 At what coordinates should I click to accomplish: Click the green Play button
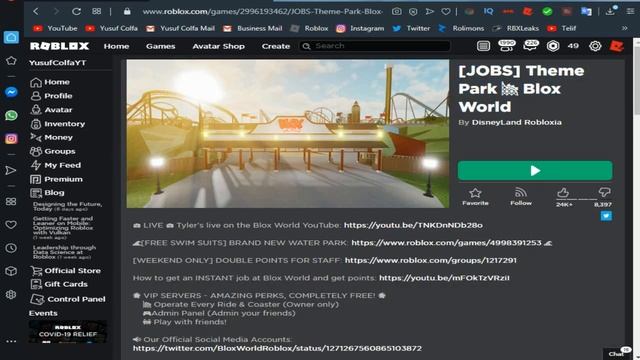[x=535, y=171]
